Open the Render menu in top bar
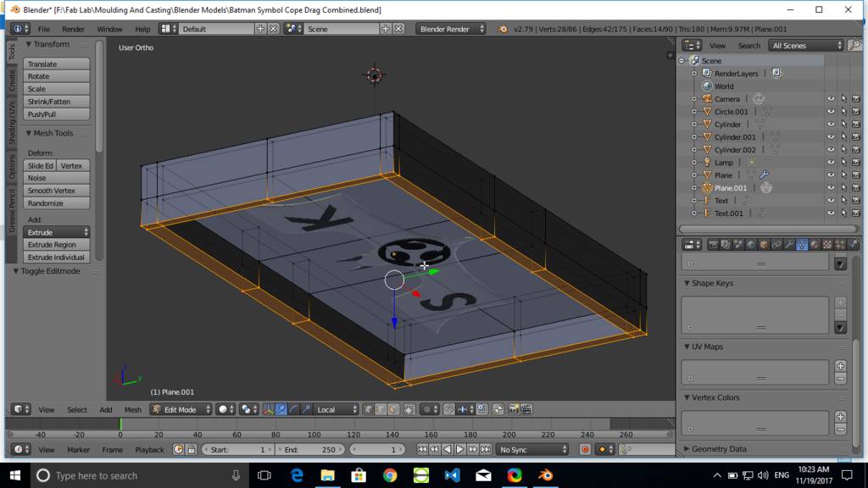Viewport: 868px width, 488px height. point(73,29)
